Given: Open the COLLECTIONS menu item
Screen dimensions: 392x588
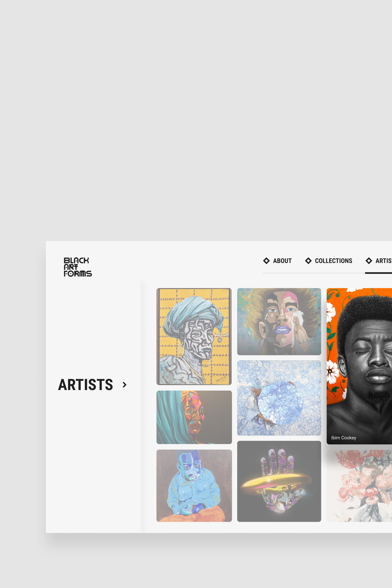Looking at the screenshot, I should point(334,261).
